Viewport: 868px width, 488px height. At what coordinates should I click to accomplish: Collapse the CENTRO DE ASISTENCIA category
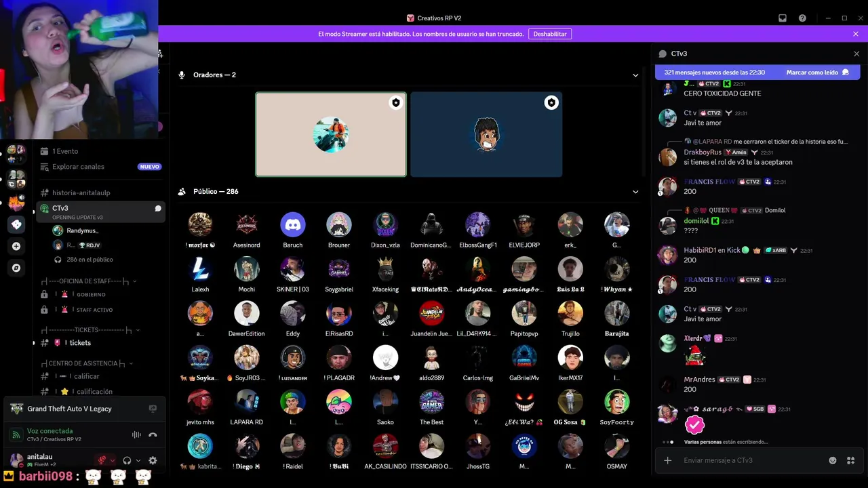click(87, 363)
